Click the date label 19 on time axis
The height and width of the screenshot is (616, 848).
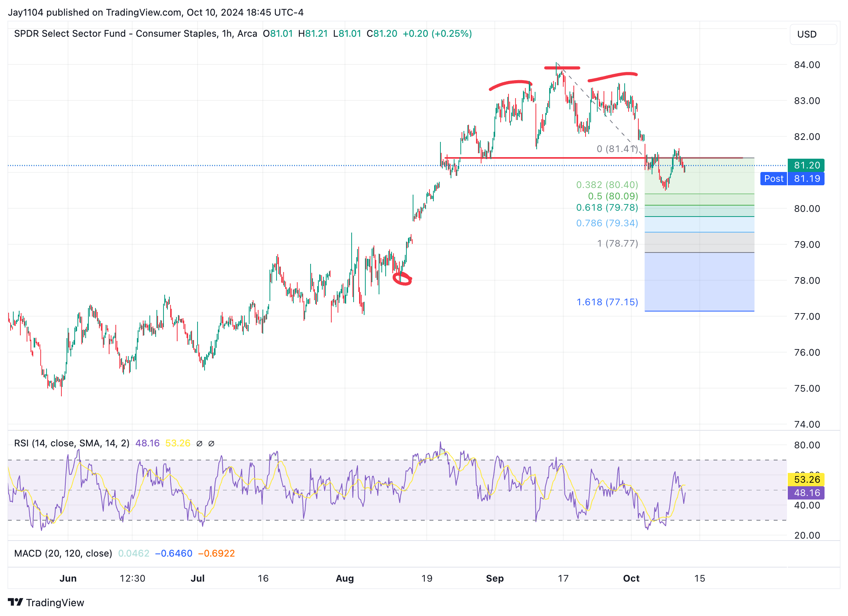tap(427, 578)
